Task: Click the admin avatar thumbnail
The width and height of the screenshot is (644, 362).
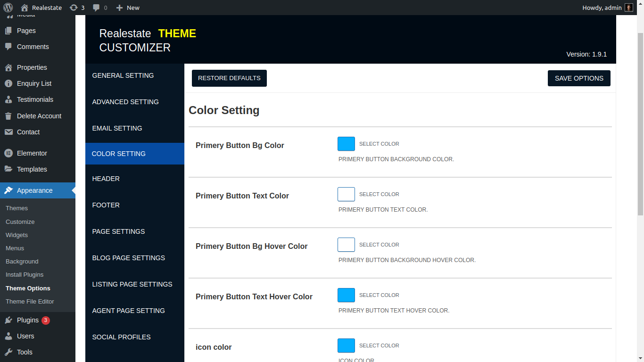Action: (x=629, y=8)
